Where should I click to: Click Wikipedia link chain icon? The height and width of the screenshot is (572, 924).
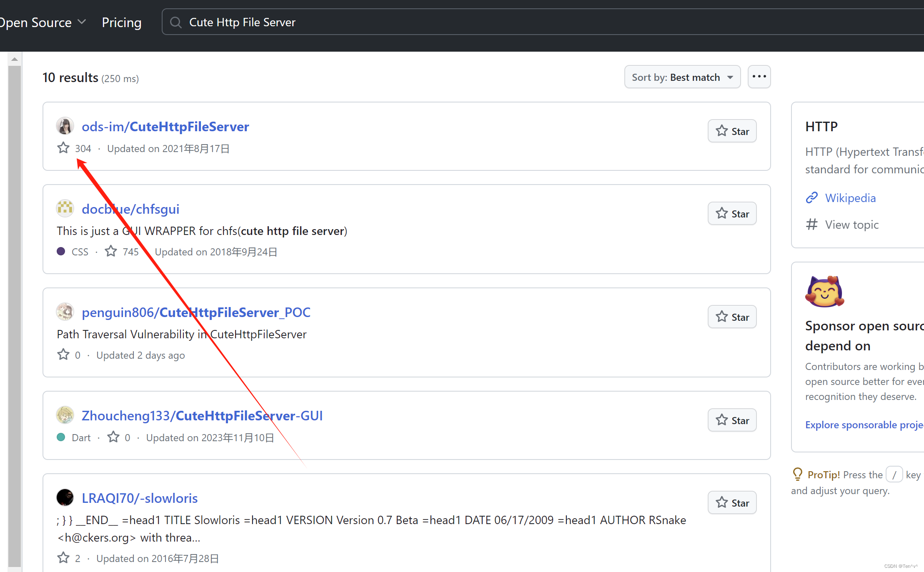pos(812,197)
